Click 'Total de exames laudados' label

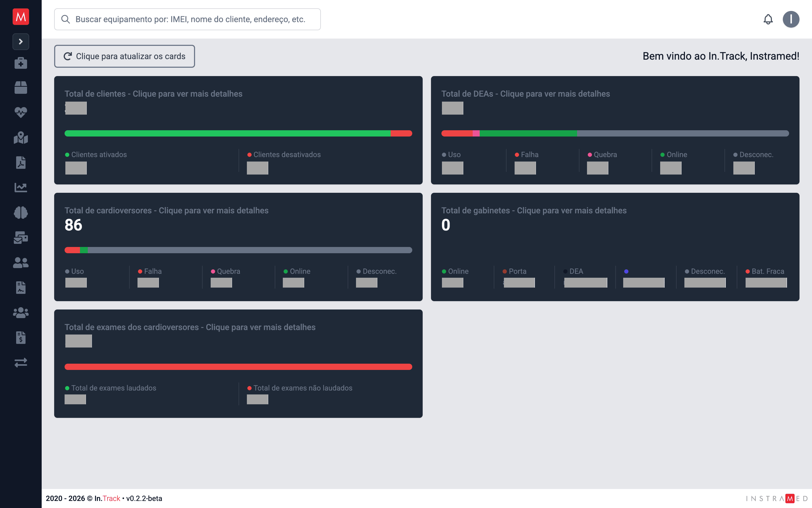114,388
